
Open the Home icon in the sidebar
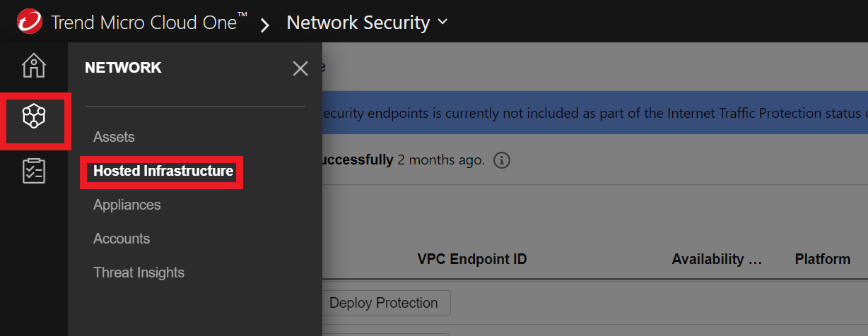(x=34, y=65)
